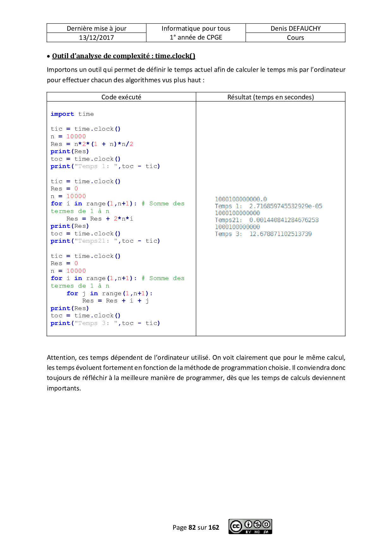Click the 'Code exécuté' column header

coord(121,97)
